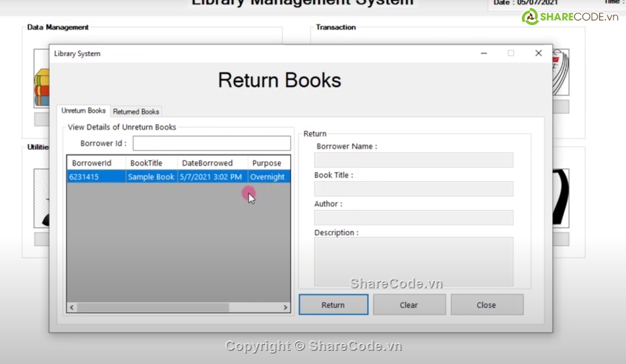Image resolution: width=626 pixels, height=364 pixels.
Task: Click the horizontal scrollbar thumb in the table
Action: [x=153, y=307]
